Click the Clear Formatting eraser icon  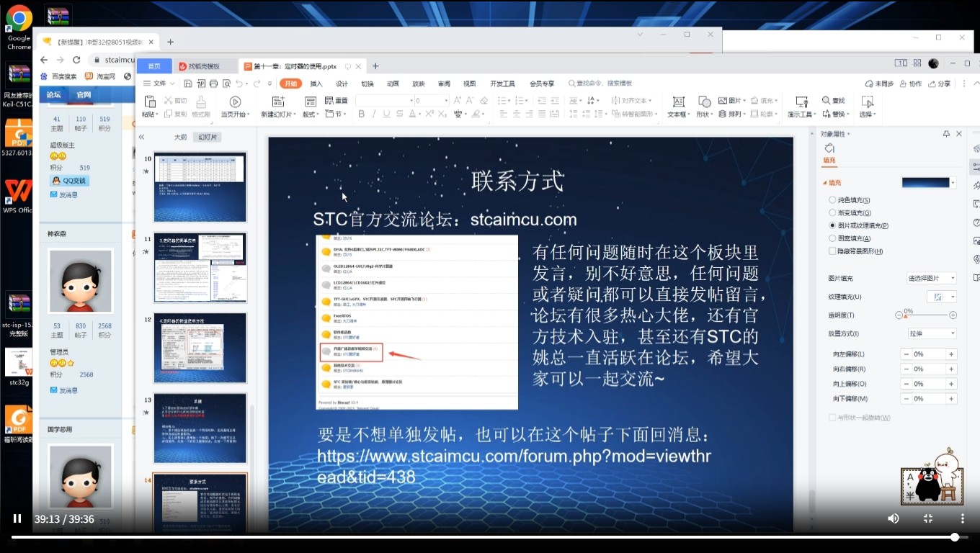[484, 101]
